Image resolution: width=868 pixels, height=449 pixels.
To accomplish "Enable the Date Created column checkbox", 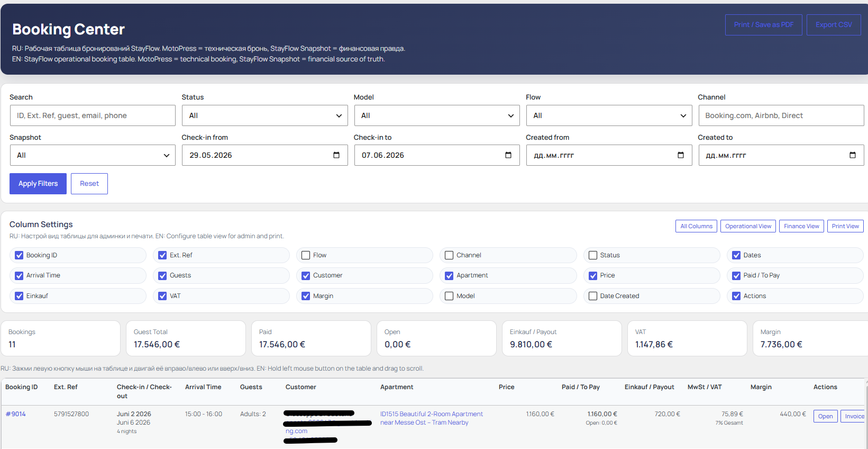I will tap(593, 296).
